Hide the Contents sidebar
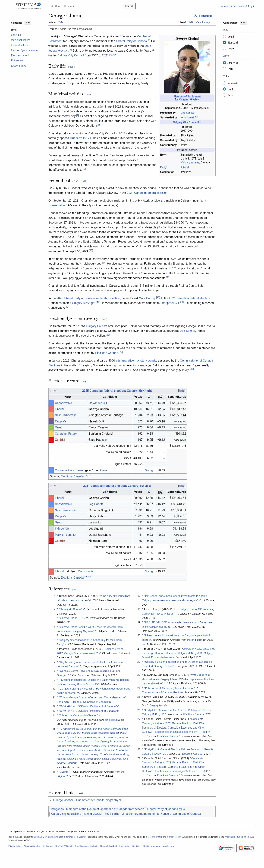This screenshot has height=868, width=264. [x=28, y=23]
